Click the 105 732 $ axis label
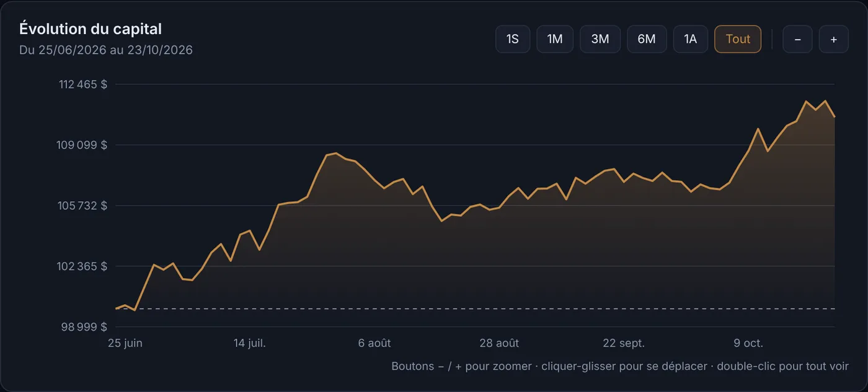This screenshot has width=868, height=392. (82, 206)
